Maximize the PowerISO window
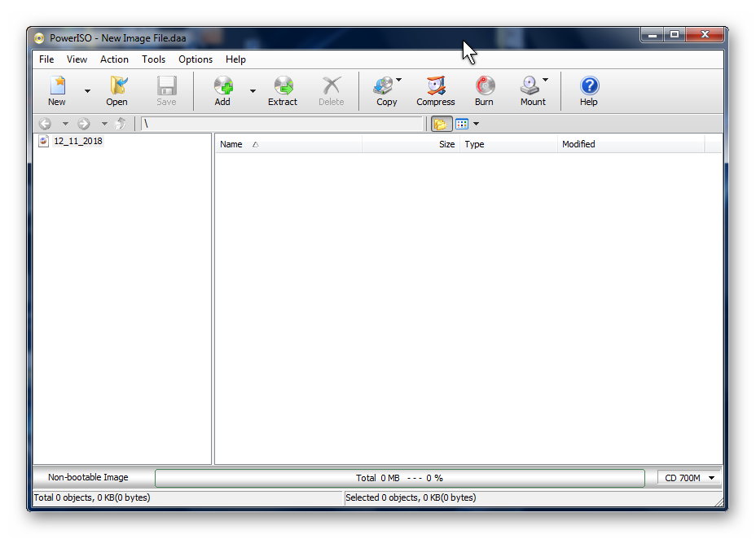 tap(675, 35)
